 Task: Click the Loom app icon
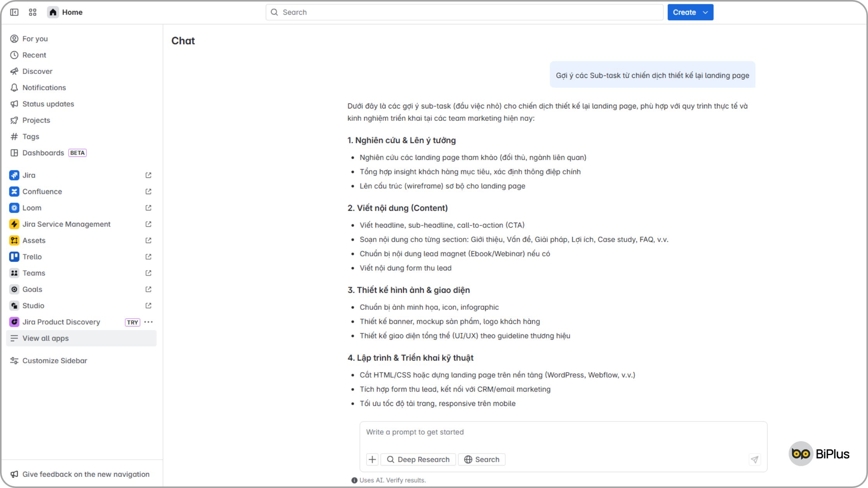click(x=14, y=208)
